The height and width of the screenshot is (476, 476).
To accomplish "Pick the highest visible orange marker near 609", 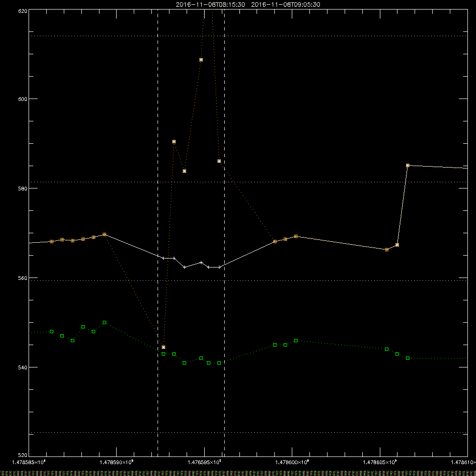I will click(201, 60).
